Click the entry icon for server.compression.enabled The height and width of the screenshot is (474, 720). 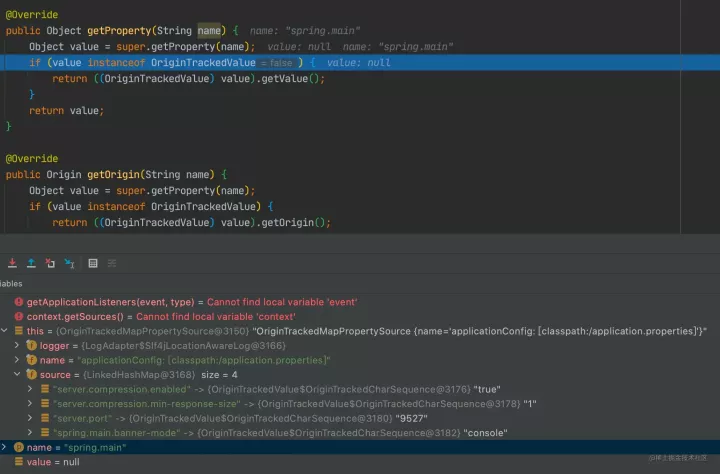pos(45,389)
